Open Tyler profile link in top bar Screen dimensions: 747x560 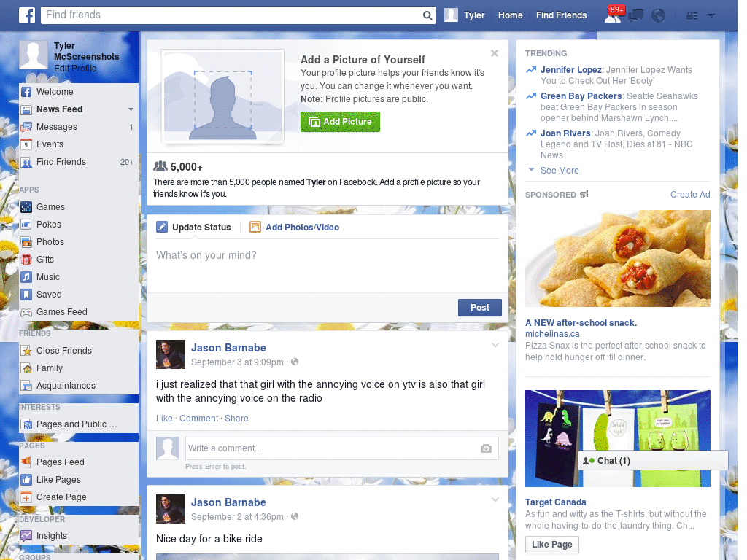(474, 15)
